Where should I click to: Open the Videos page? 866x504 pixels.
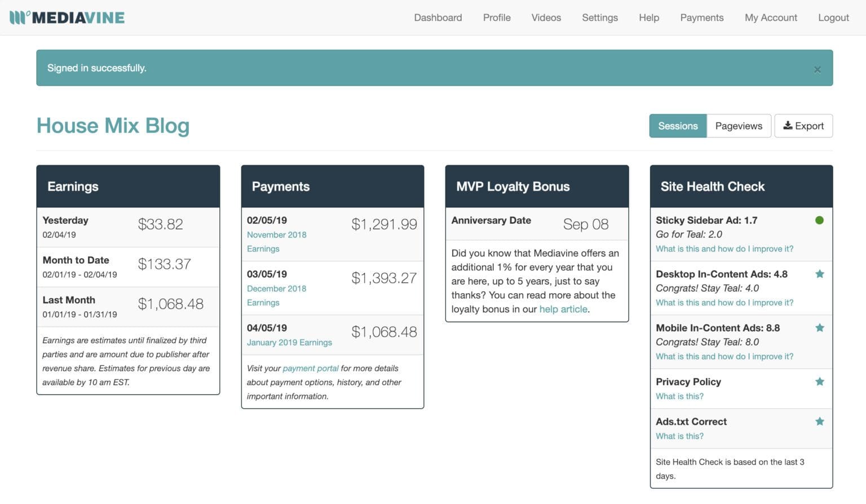(546, 17)
